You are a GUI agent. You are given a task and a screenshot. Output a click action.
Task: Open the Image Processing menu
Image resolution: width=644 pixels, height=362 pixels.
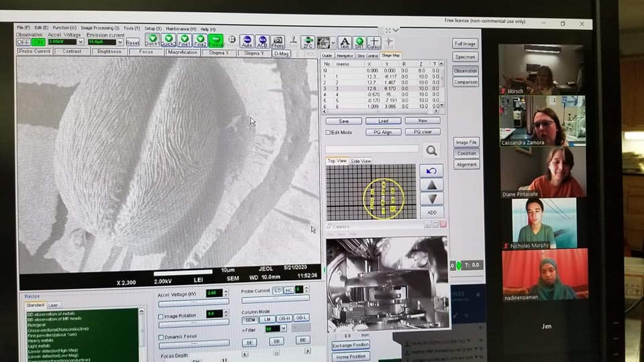[100, 28]
